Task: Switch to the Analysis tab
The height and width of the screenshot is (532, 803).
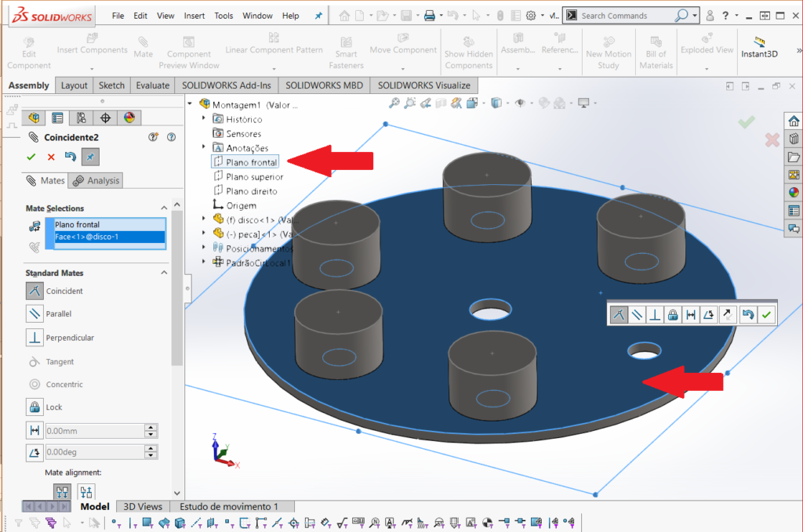Action: [96, 181]
